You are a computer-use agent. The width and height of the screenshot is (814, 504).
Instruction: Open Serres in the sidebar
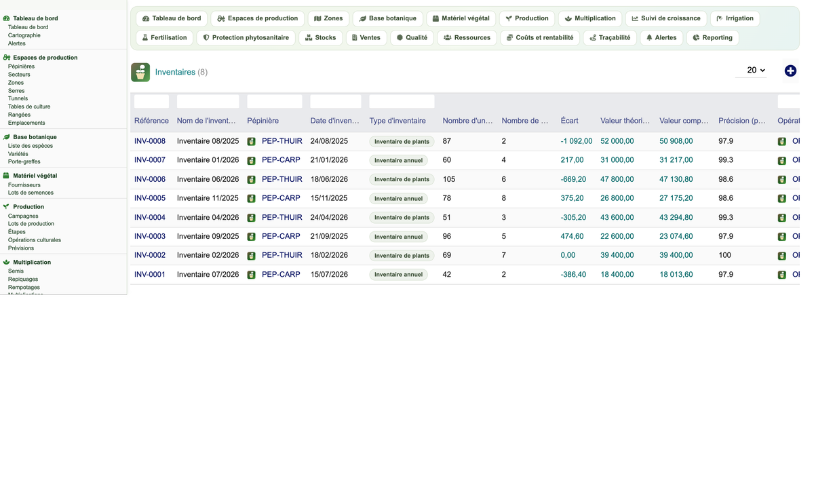click(x=16, y=91)
